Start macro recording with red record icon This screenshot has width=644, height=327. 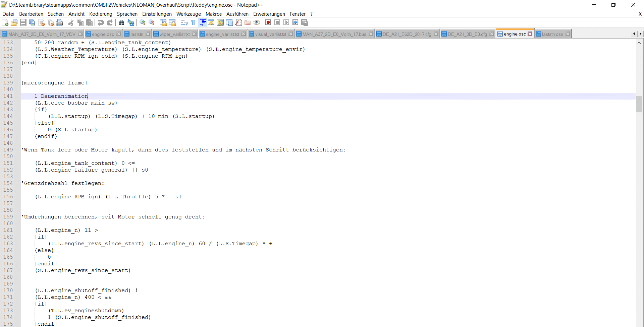(268, 22)
